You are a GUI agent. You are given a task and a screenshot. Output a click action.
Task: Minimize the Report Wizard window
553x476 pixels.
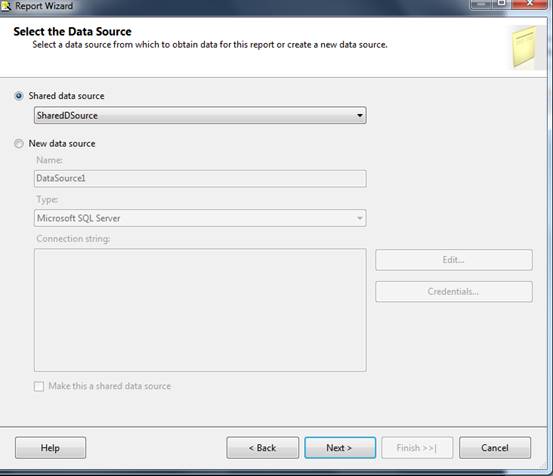coord(481,4)
